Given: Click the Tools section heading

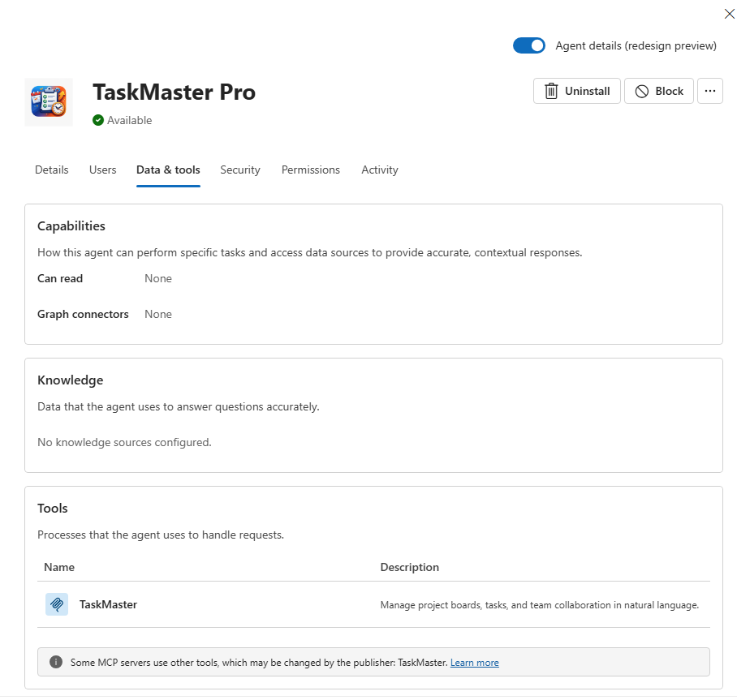Looking at the screenshot, I should point(53,509).
